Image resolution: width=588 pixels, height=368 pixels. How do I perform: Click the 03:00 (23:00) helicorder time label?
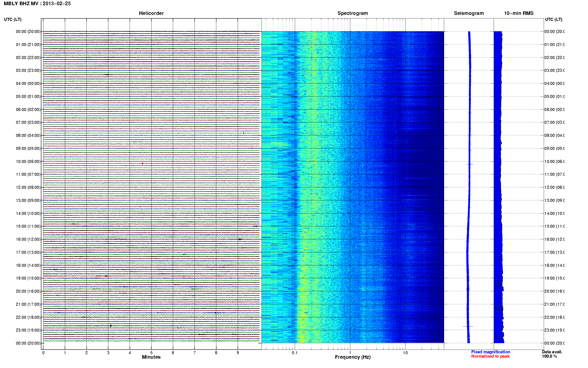28,70
